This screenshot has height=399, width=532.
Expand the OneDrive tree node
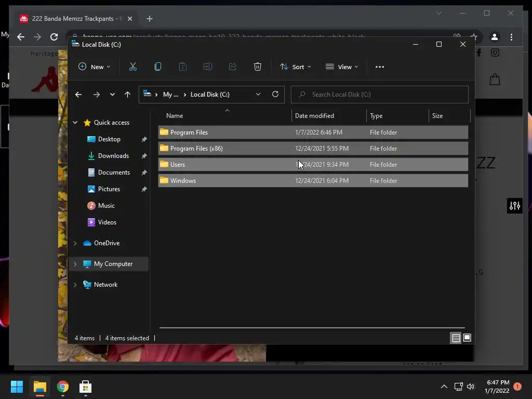point(75,243)
